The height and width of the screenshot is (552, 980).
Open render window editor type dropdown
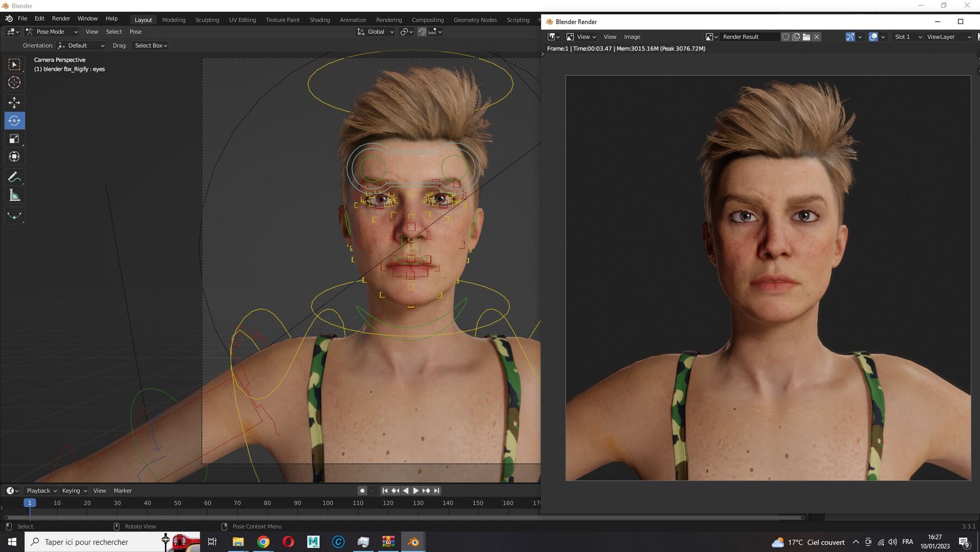pyautogui.click(x=554, y=37)
